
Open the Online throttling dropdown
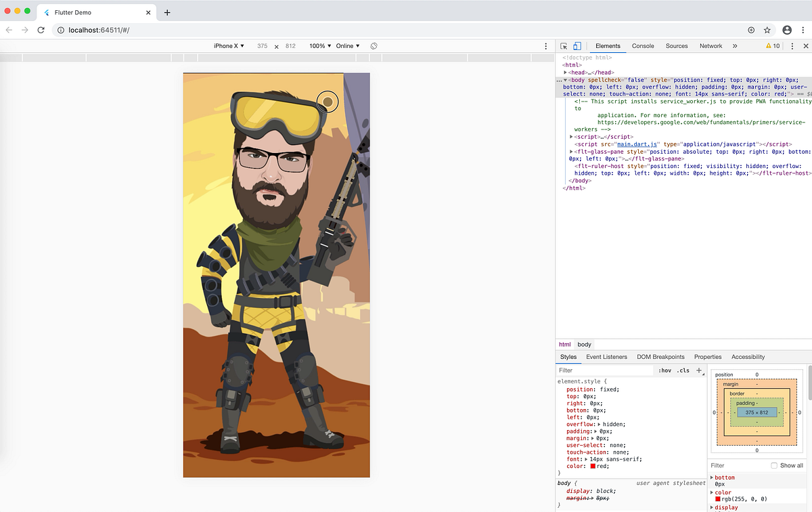click(x=348, y=46)
